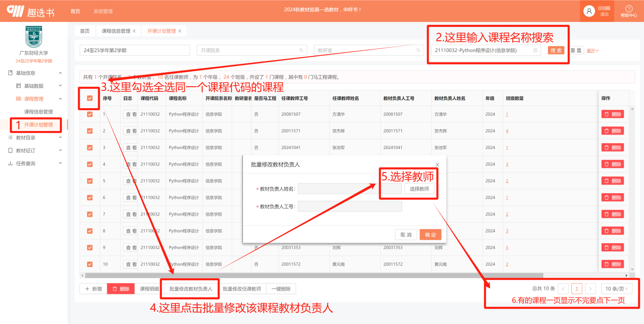Uncheck the checkbox for row 10
The height and width of the screenshot is (324, 644).
[x=90, y=264]
